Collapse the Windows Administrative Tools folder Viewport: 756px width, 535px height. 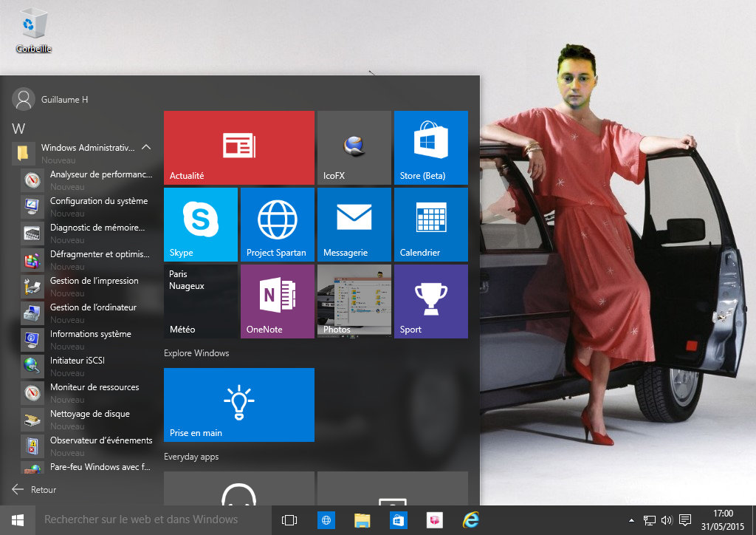point(146,147)
